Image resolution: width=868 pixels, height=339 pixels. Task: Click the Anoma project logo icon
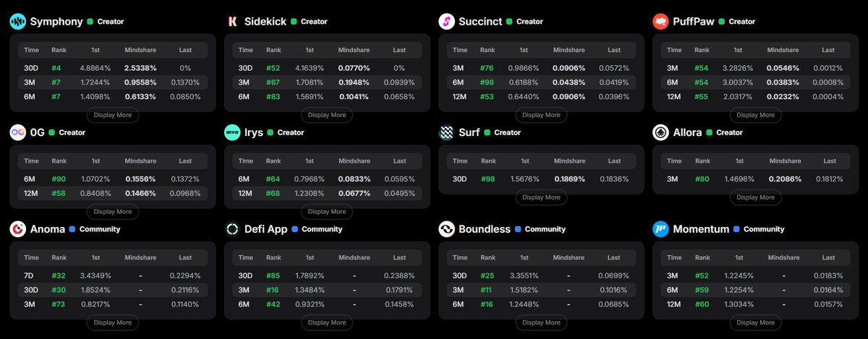[x=18, y=229]
